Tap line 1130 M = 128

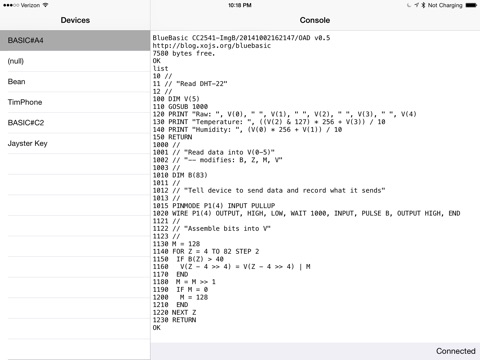176,244
